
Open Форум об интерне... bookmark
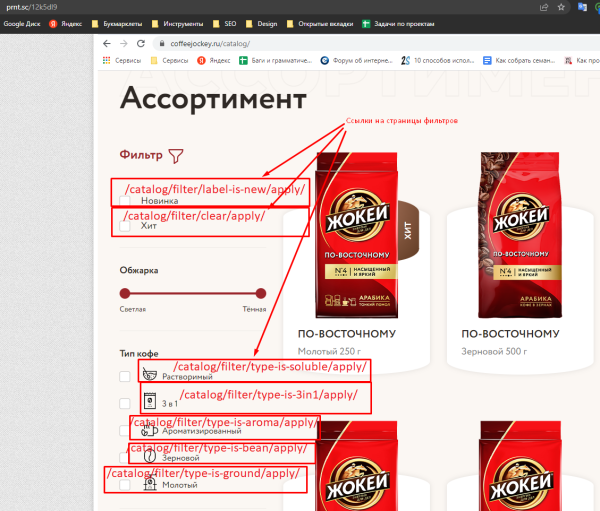pyautogui.click(x=357, y=60)
